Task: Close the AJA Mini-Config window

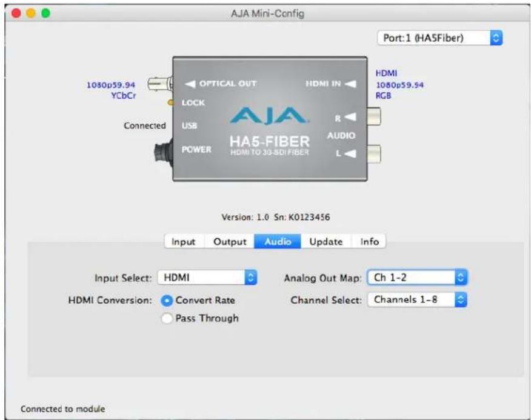Action: [16, 13]
